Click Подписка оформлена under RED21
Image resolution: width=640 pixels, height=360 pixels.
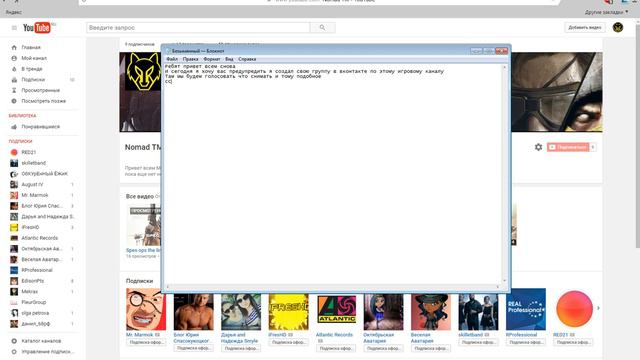point(573,342)
